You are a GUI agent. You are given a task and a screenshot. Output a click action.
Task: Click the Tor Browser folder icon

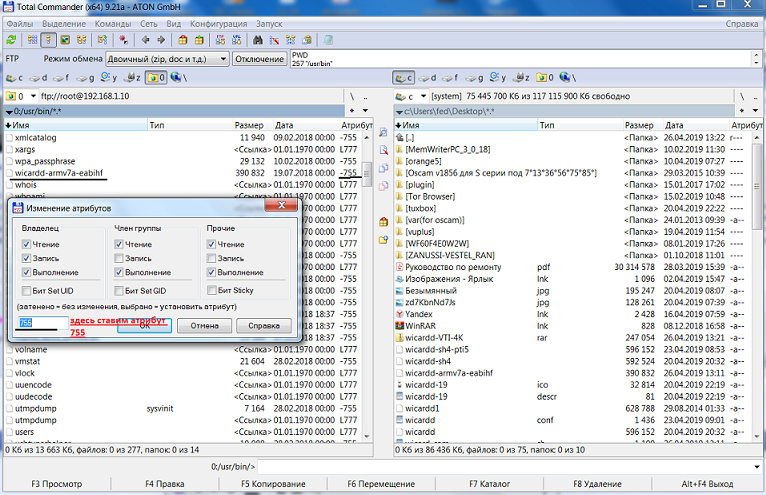coord(399,197)
